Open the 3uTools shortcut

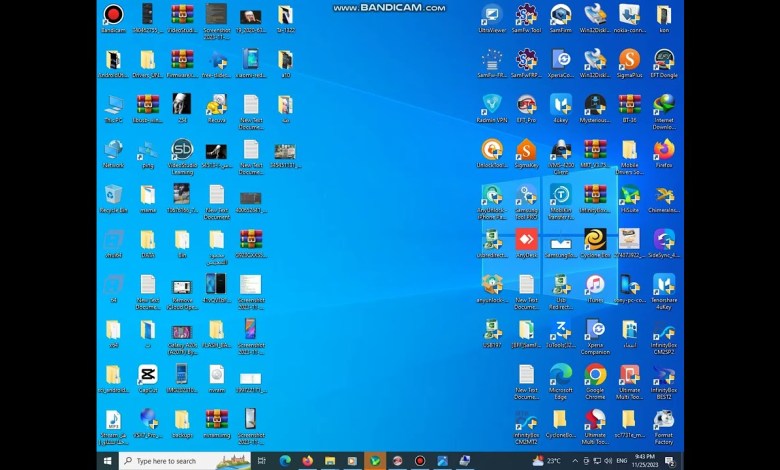[x=561, y=333]
